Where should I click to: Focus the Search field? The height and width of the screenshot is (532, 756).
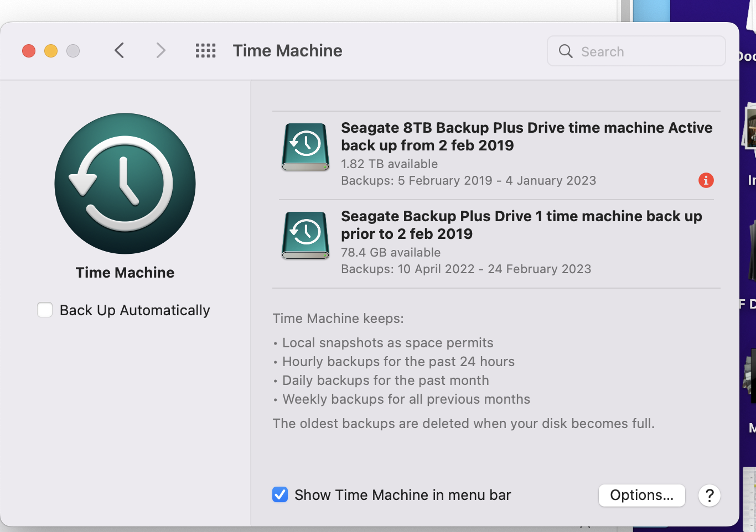[x=636, y=51]
